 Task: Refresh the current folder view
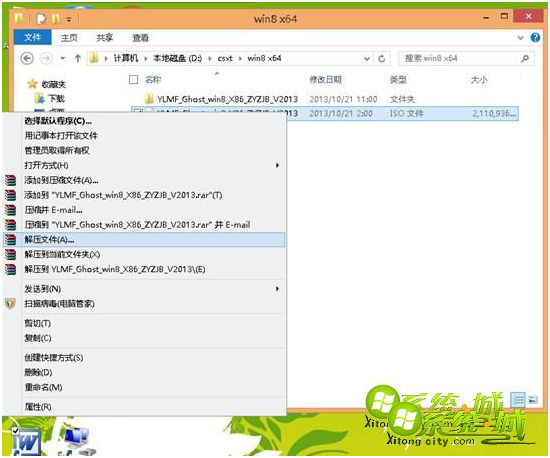[x=382, y=59]
